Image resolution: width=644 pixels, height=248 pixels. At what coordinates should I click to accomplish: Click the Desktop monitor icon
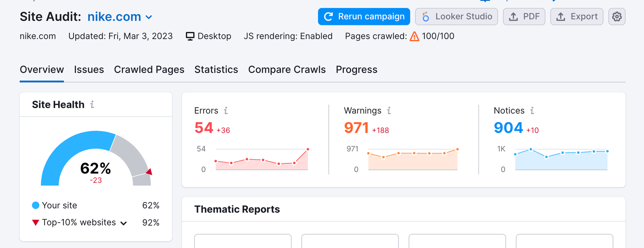(x=190, y=36)
